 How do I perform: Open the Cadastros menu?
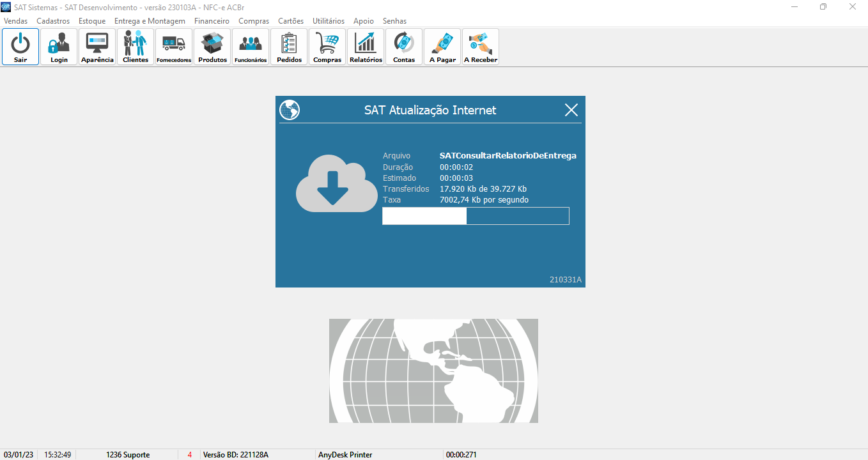53,21
